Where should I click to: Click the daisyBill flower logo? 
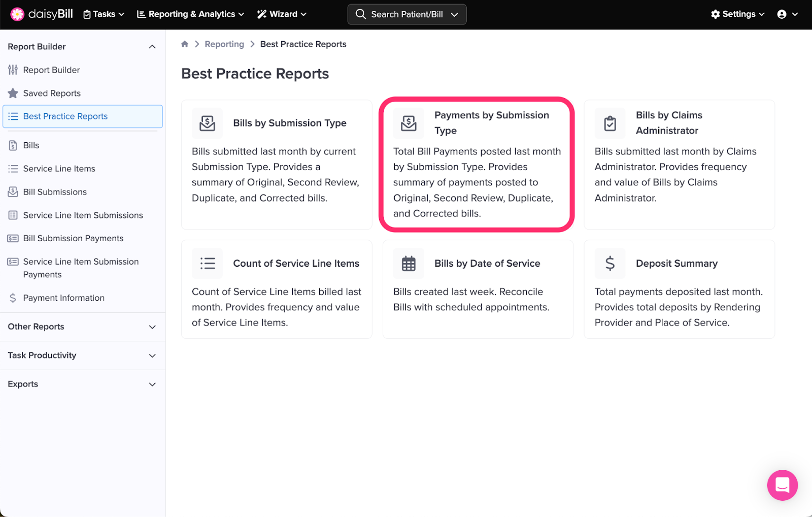pyautogui.click(x=17, y=14)
